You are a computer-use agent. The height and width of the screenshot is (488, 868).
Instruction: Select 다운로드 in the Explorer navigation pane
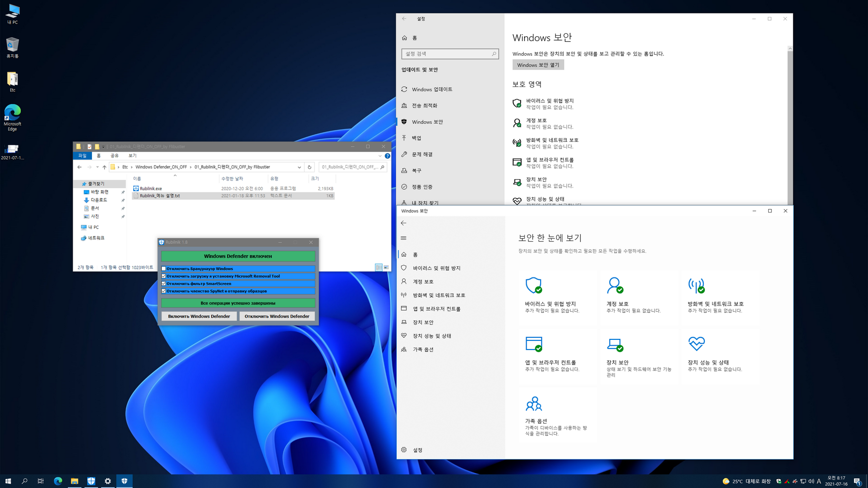tap(99, 200)
